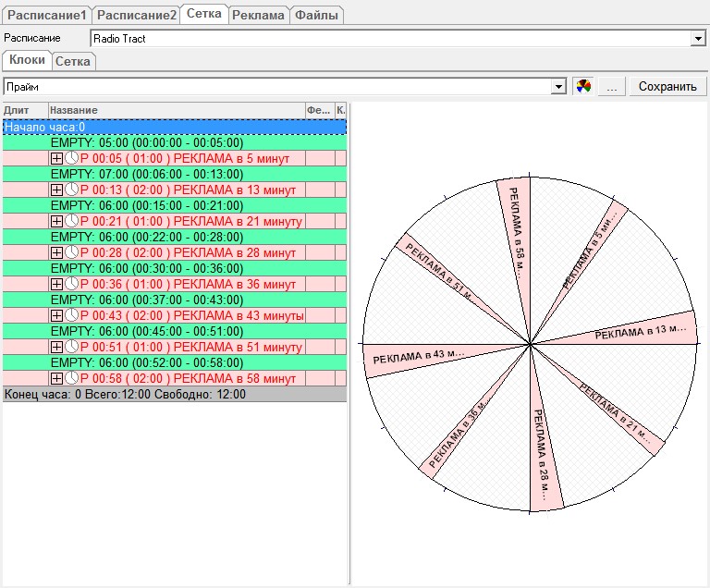710x588 pixels.
Task: Expand the РЕКЛАМА в 51 минуту block
Action: coord(56,347)
